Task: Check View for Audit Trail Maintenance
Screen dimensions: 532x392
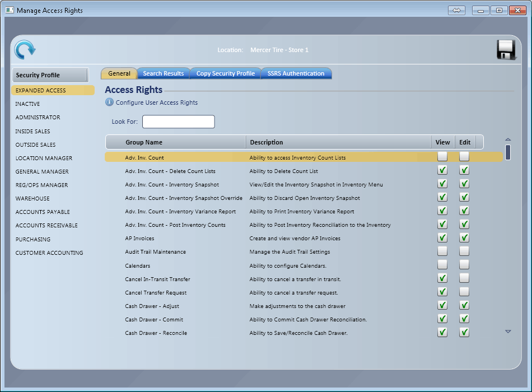Action: pos(442,251)
